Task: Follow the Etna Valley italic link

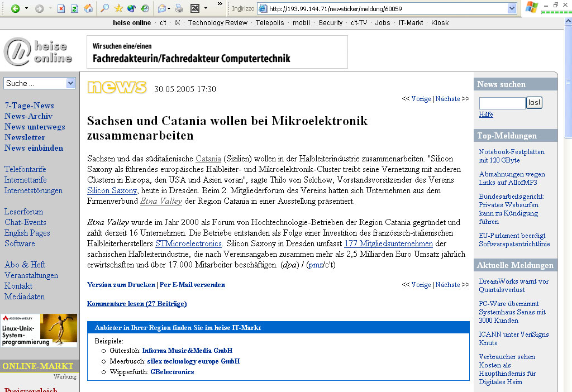Action: 161,201
